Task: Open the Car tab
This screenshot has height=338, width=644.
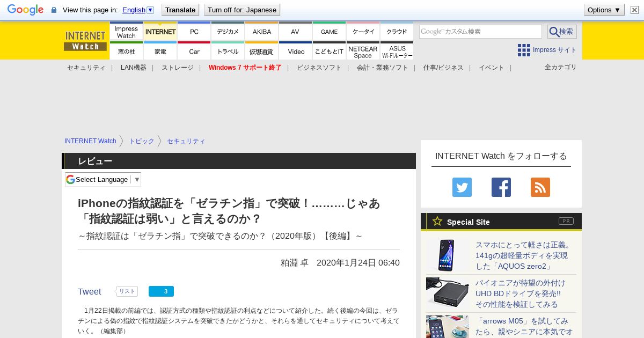Action: 194,51
